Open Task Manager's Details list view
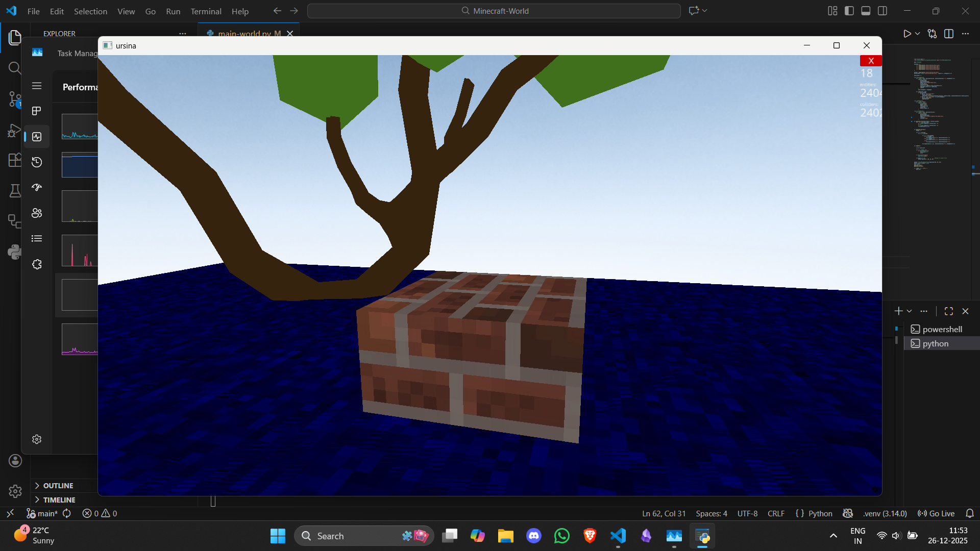This screenshot has height=551, width=980. pyautogui.click(x=37, y=238)
